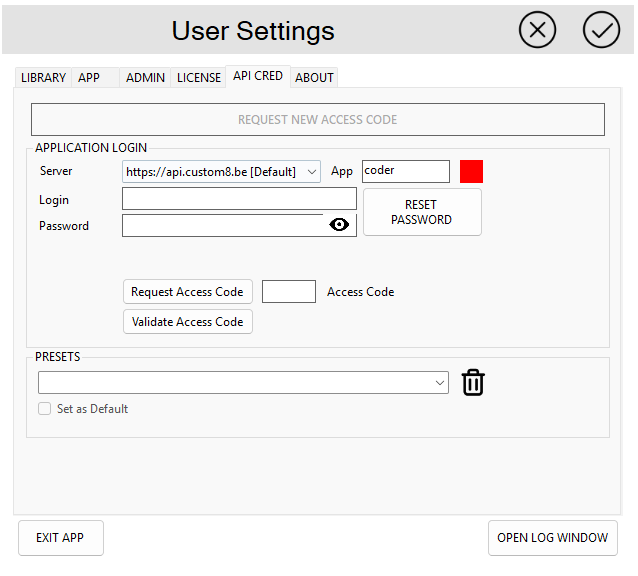Select the API CRED tab

click(258, 76)
